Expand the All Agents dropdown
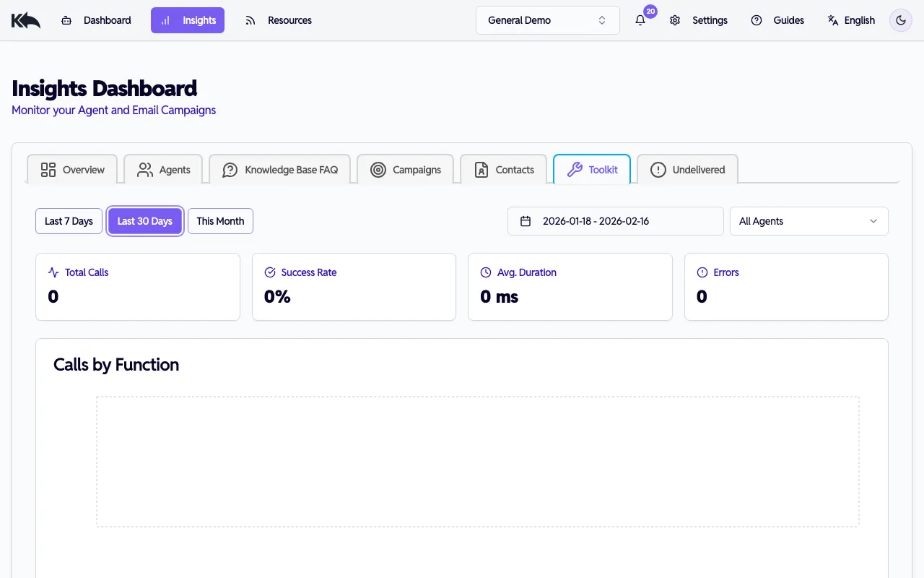The height and width of the screenshot is (578, 924). 808,221
